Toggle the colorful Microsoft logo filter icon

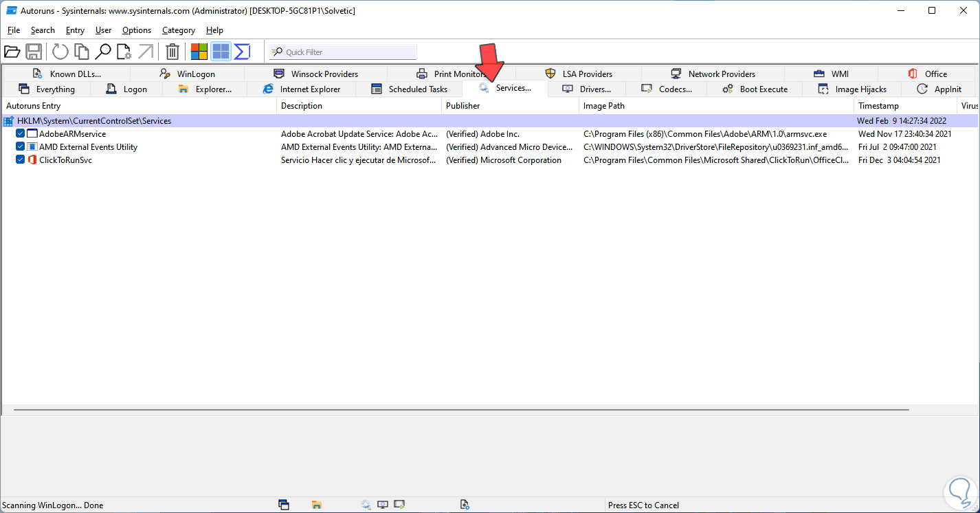click(199, 52)
